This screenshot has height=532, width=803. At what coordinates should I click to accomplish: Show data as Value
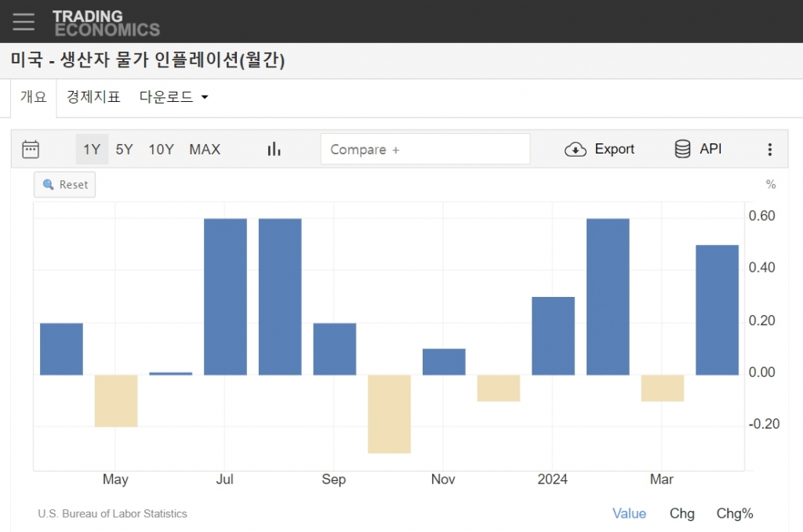click(x=629, y=513)
